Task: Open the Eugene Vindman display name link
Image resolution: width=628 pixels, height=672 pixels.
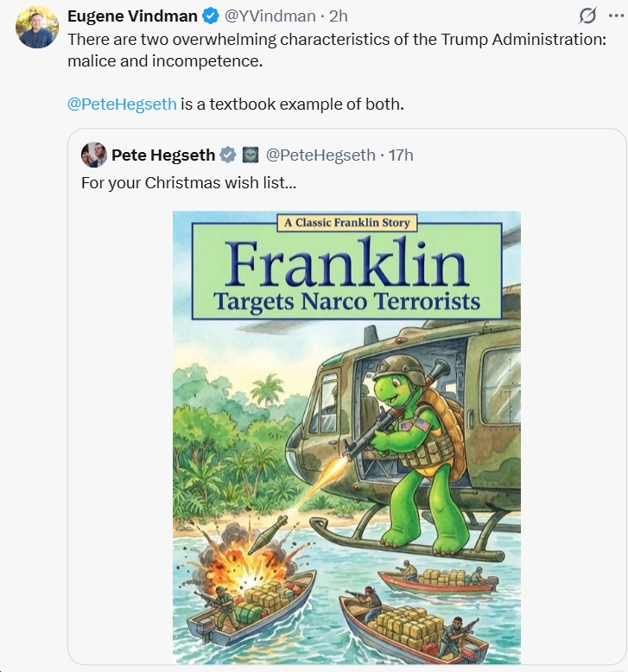Action: (132, 16)
